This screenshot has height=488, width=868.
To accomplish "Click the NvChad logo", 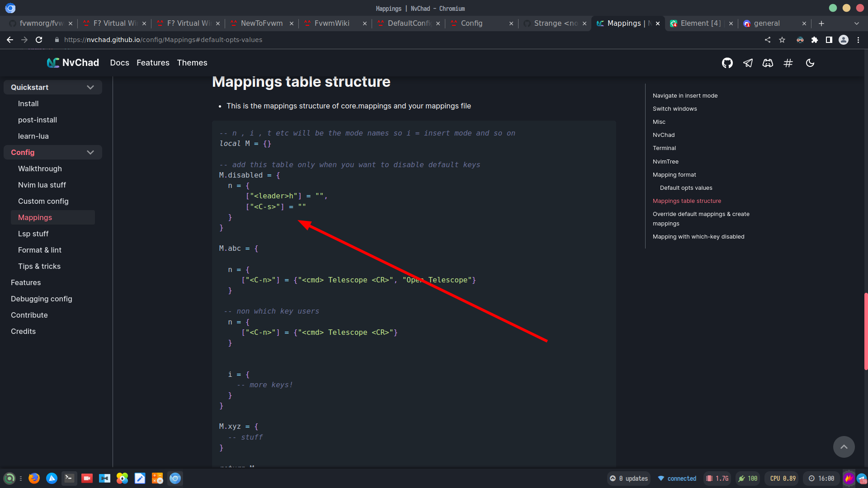I will pyautogui.click(x=73, y=63).
